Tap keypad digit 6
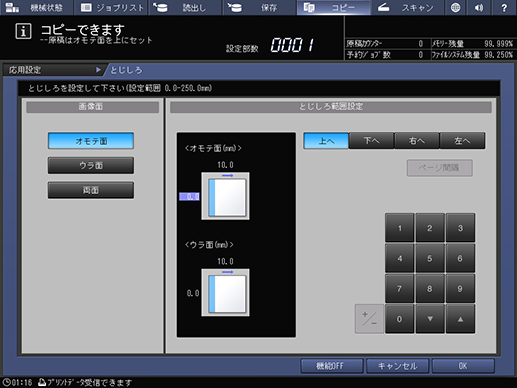Viewport: 517px width, 388px height. coord(460,258)
